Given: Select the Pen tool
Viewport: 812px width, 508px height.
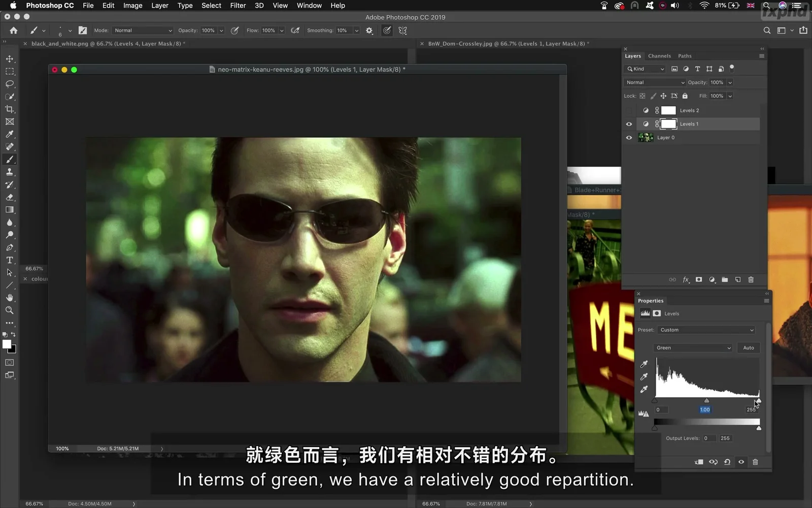Looking at the screenshot, I should (10, 247).
